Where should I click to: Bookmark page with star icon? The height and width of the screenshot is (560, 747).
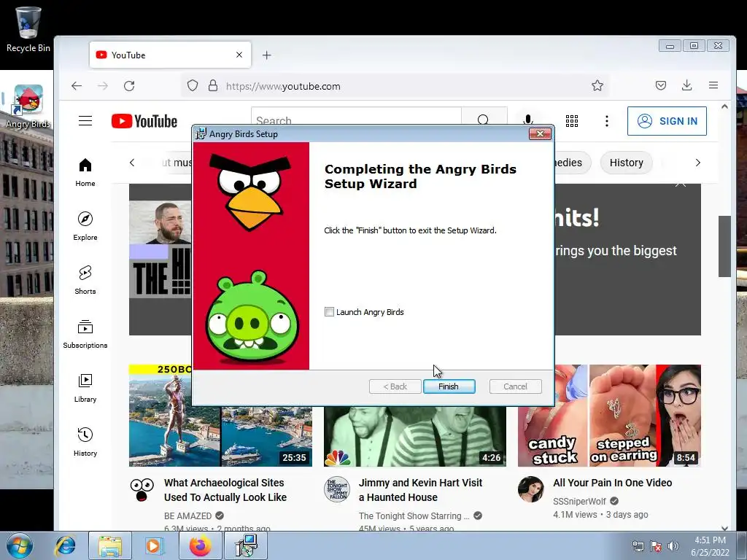pos(597,86)
